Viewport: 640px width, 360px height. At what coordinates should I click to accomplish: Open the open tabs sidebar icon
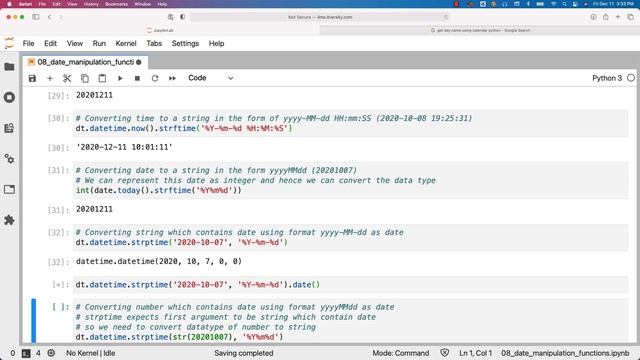click(9, 189)
